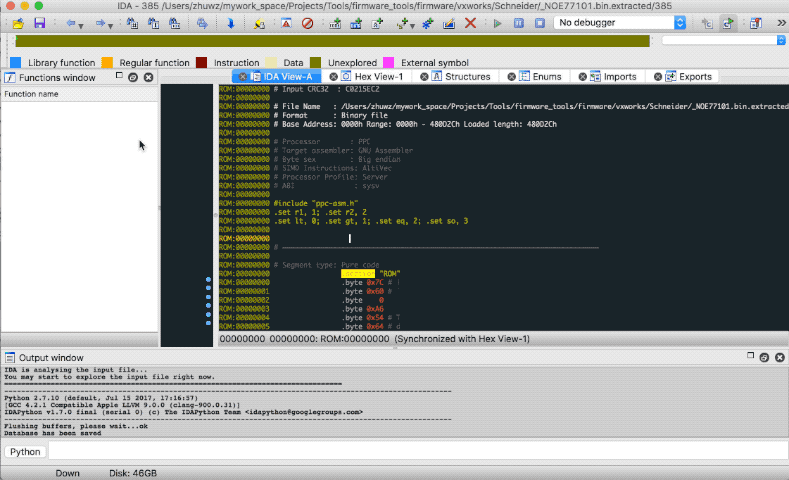Save the database with the floppy icon

click(39, 23)
